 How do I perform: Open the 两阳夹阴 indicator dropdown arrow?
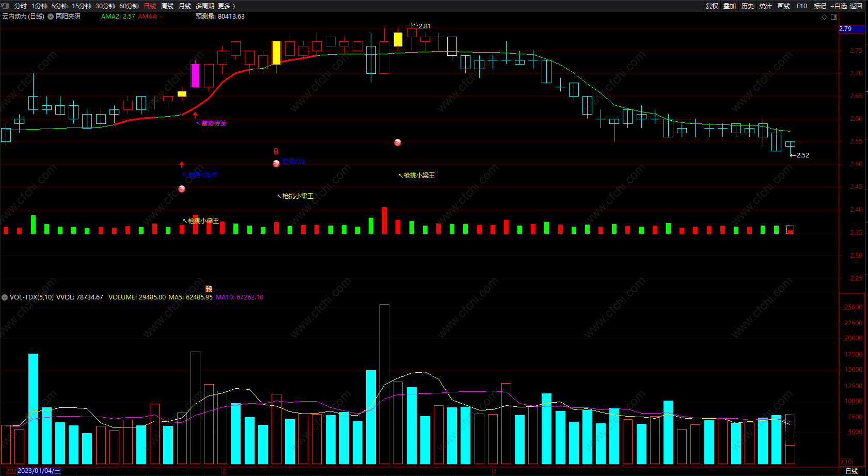point(51,17)
